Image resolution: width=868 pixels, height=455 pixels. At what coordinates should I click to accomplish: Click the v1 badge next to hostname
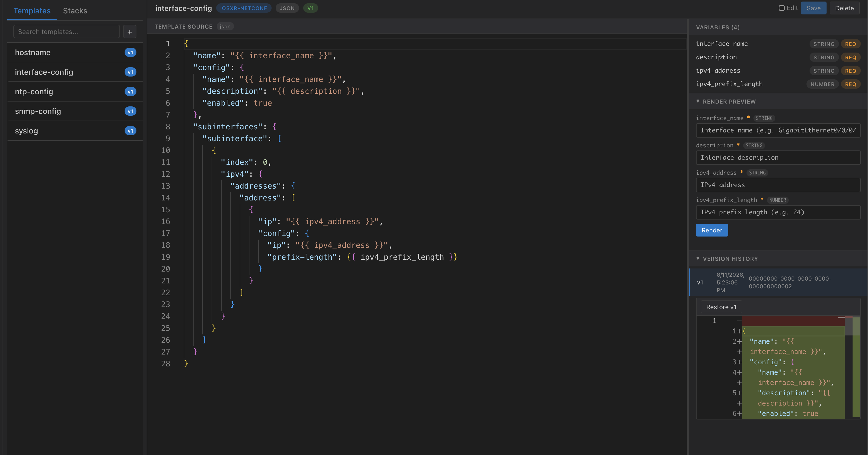pyautogui.click(x=131, y=52)
